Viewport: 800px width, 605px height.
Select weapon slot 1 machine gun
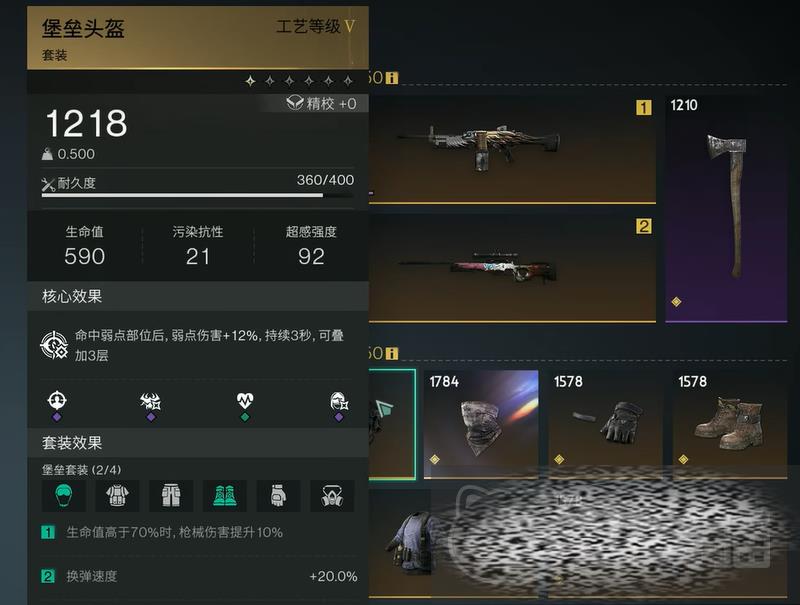(512, 149)
